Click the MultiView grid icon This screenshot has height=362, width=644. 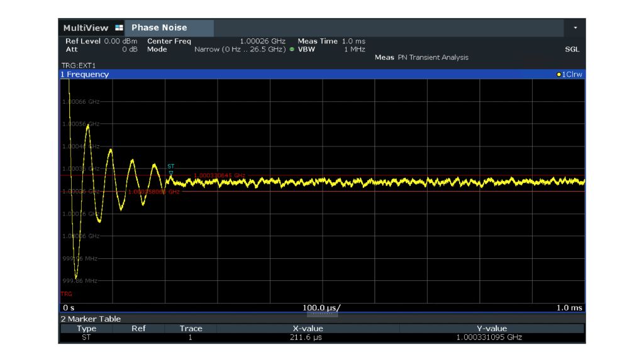(x=117, y=28)
